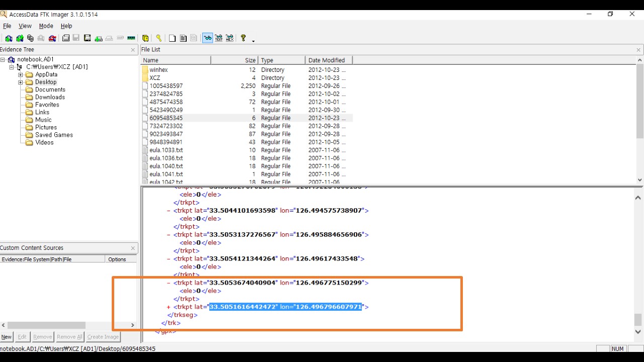Click the Create Disk Image icon
The image size is (644, 362).
[x=66, y=38]
